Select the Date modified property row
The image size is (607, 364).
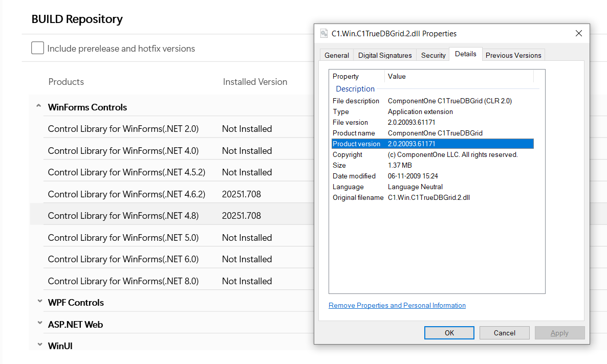(433, 176)
